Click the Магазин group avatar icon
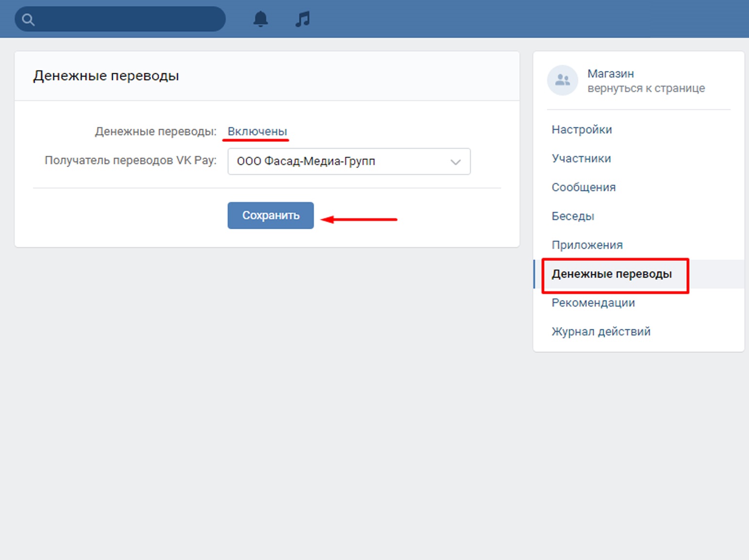749x560 pixels. [562, 80]
